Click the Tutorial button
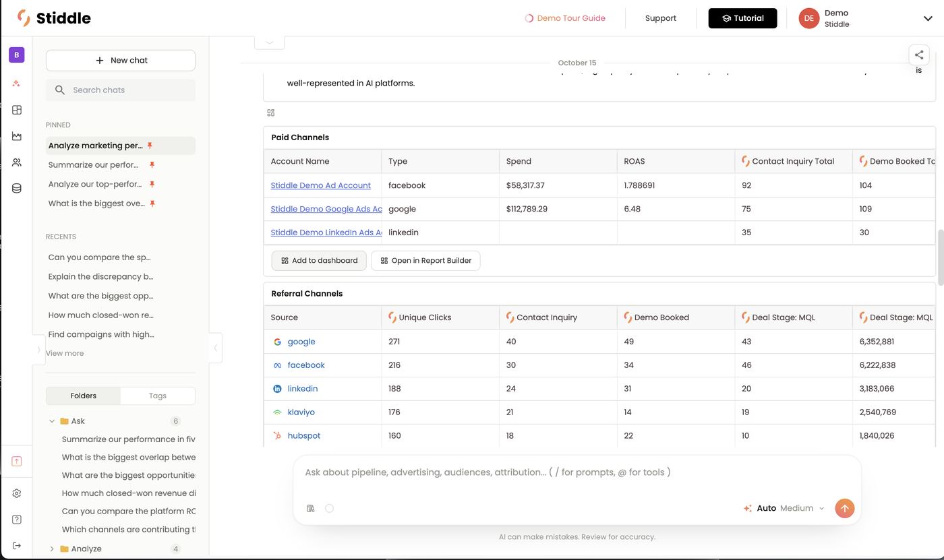944x560 pixels. [742, 18]
